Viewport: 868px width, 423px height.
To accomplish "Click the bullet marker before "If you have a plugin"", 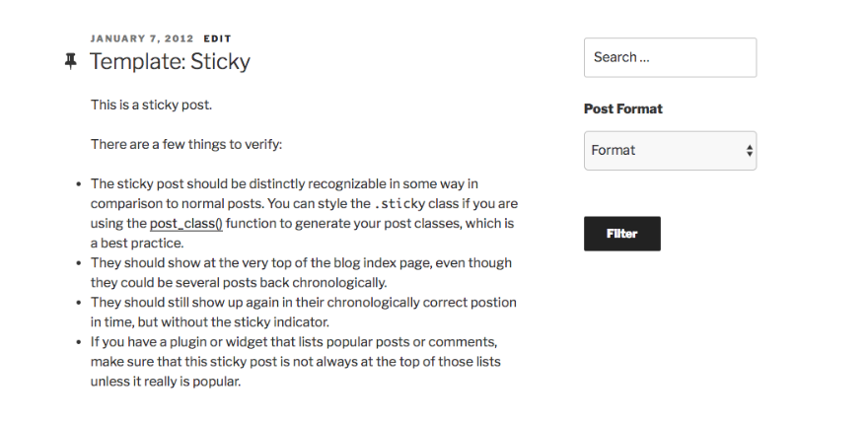I will (78, 342).
